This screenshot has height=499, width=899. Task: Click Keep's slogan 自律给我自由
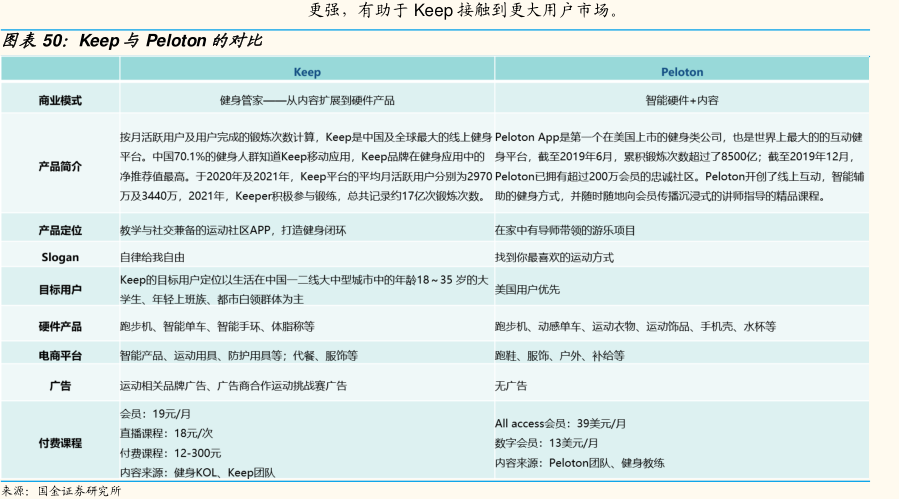point(152,257)
